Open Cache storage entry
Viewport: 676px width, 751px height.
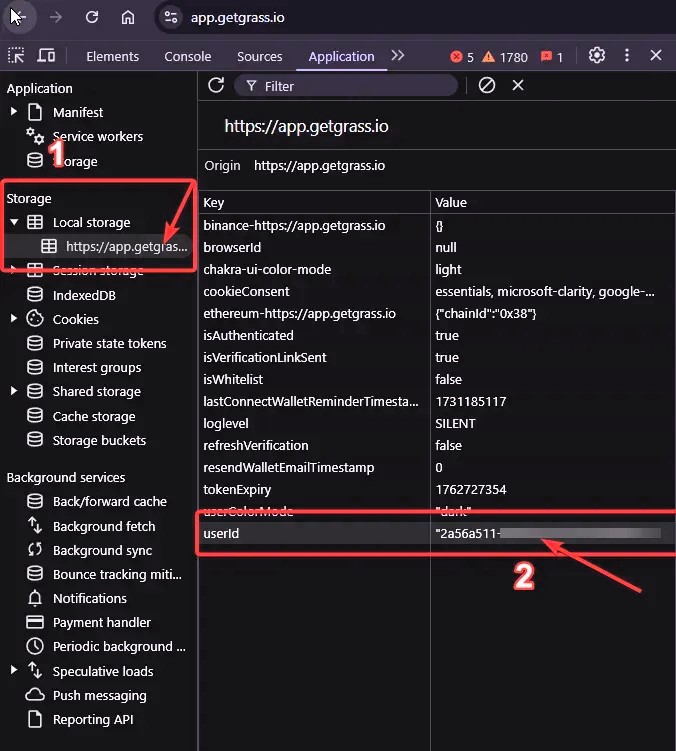pos(94,417)
